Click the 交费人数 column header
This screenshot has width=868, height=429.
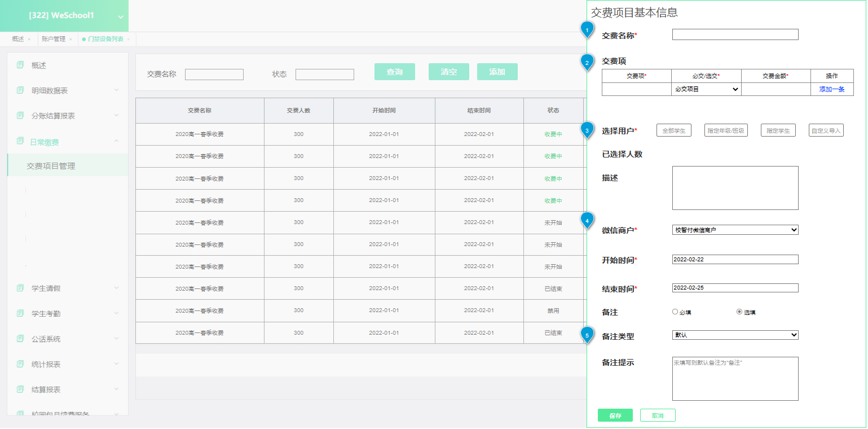tap(299, 111)
